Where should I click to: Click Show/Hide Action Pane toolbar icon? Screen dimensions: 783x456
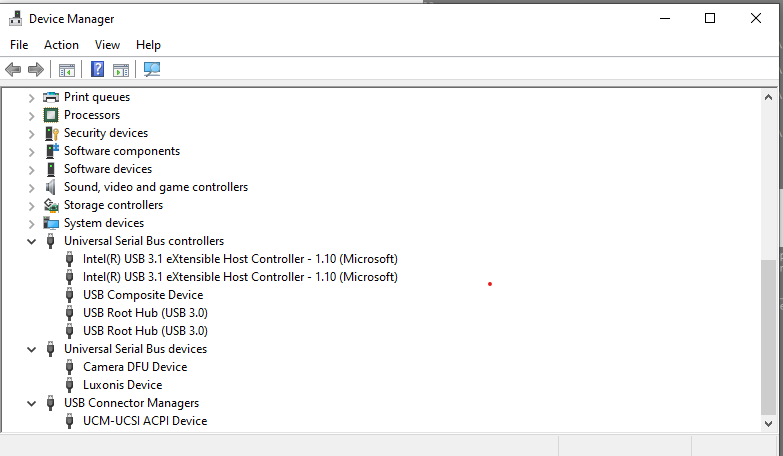pos(121,69)
